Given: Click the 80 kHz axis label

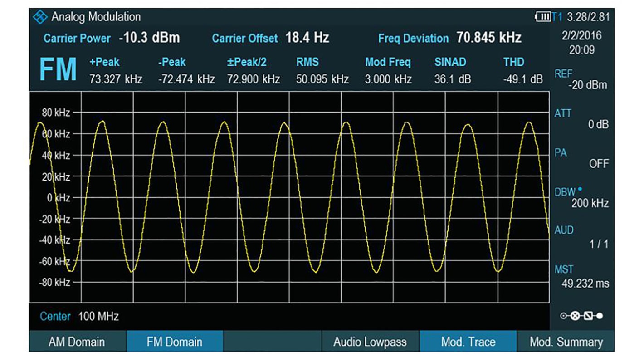Looking at the screenshot, I should [56, 113].
